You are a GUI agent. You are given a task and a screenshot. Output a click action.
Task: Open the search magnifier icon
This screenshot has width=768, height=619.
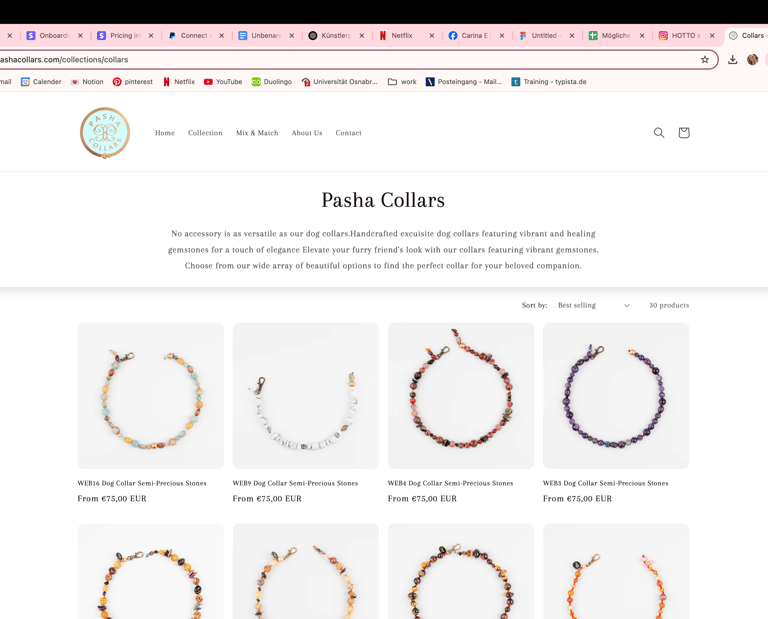[x=659, y=133]
